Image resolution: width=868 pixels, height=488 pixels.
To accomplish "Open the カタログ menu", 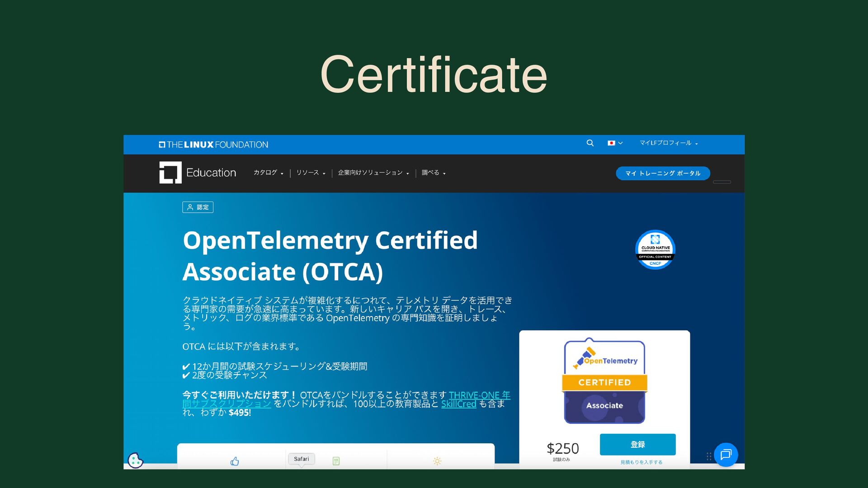I will pyautogui.click(x=269, y=173).
